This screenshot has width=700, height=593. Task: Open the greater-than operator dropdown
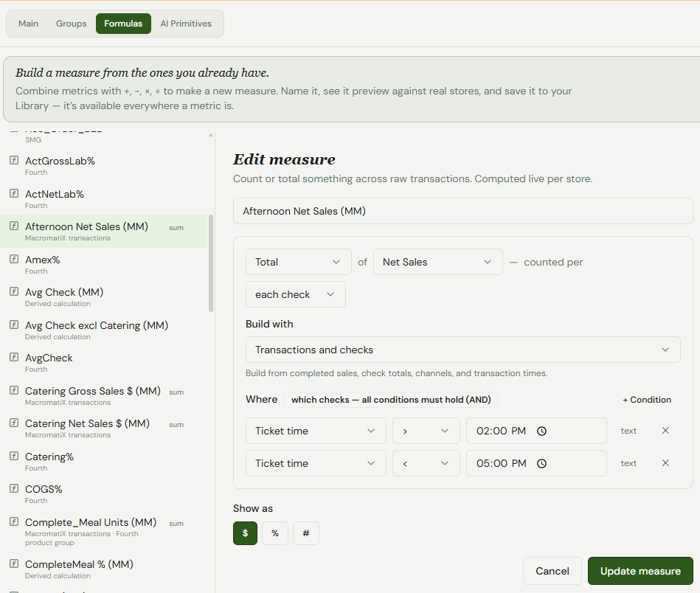pyautogui.click(x=426, y=431)
